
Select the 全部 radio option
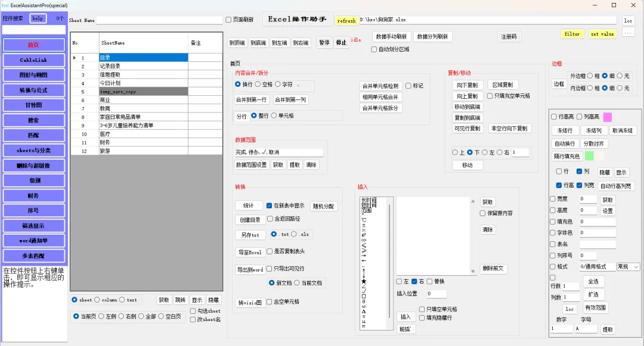point(141,316)
